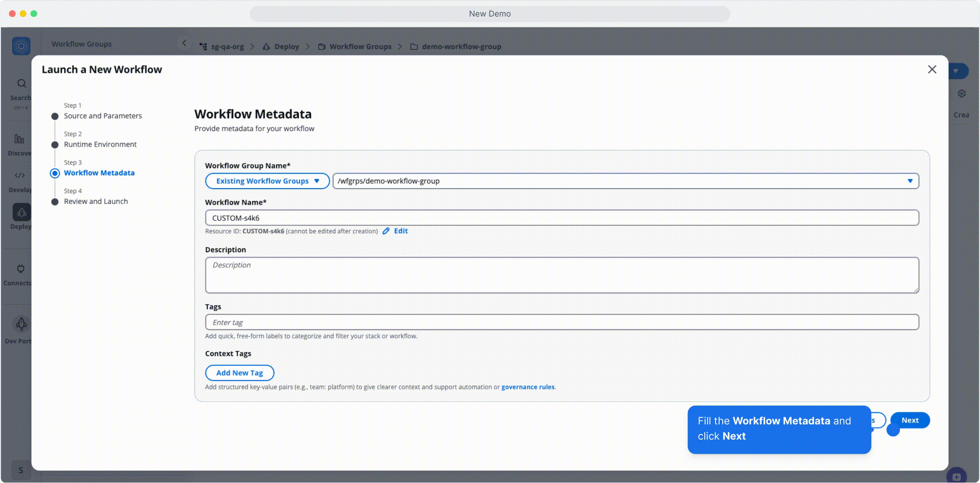Select the Search icon in the sidebar
980x483 pixels.
(x=21, y=84)
